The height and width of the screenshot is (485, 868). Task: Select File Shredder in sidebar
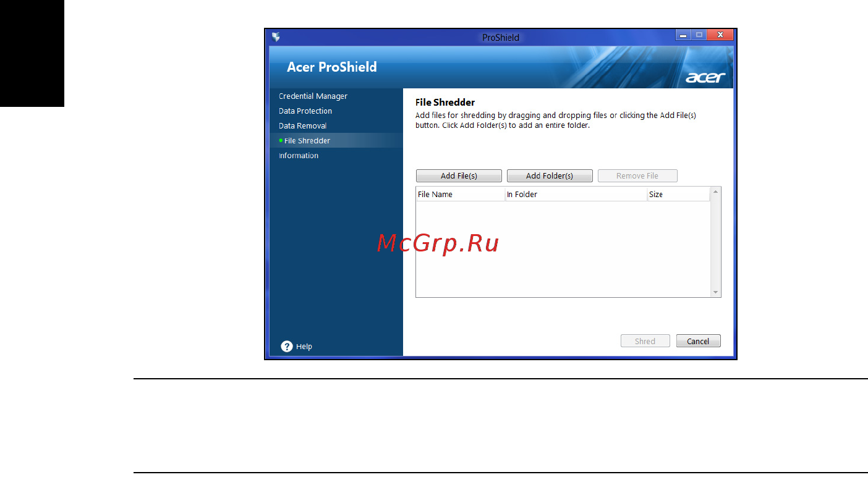[x=336, y=141]
